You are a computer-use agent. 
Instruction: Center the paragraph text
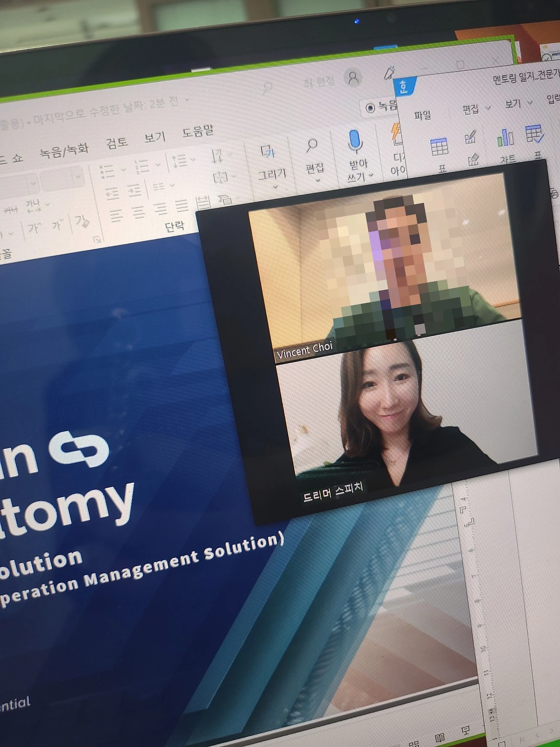pos(139,213)
